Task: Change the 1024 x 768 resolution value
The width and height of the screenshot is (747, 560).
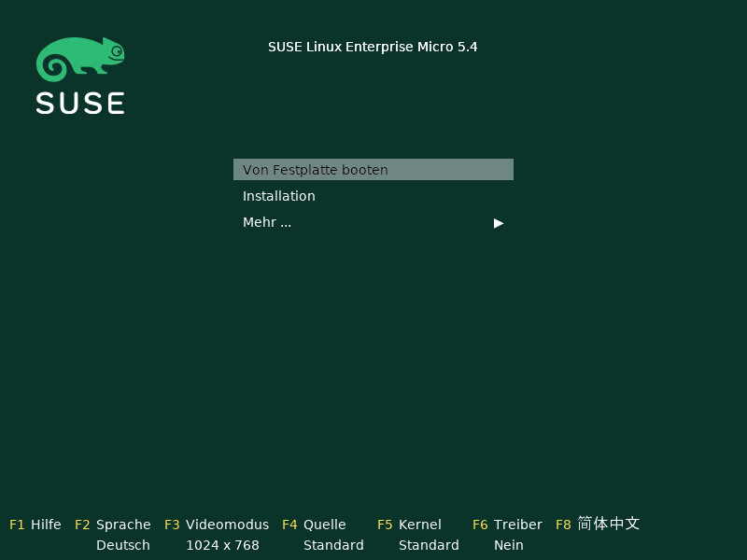Action: tap(222, 545)
